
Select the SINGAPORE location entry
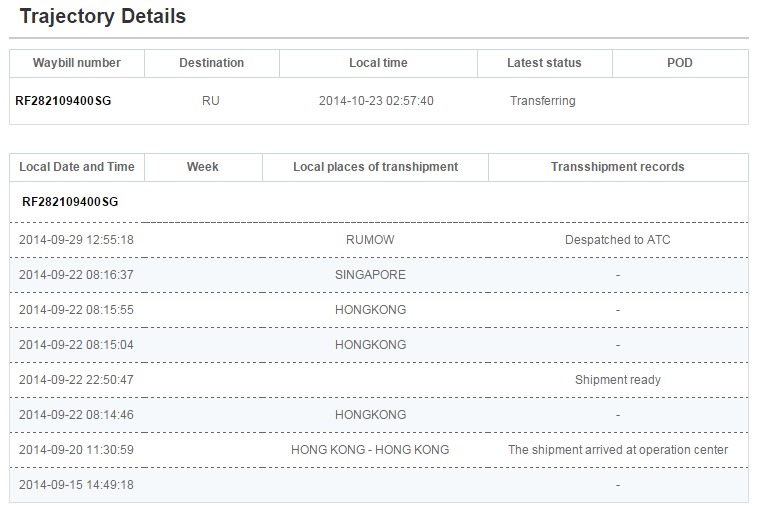tap(370, 275)
